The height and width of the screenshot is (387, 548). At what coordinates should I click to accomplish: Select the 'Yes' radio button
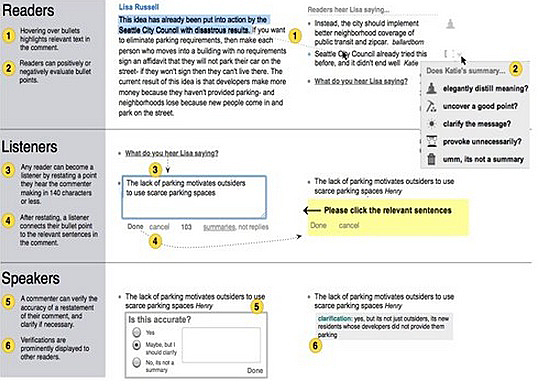pyautogui.click(x=137, y=332)
